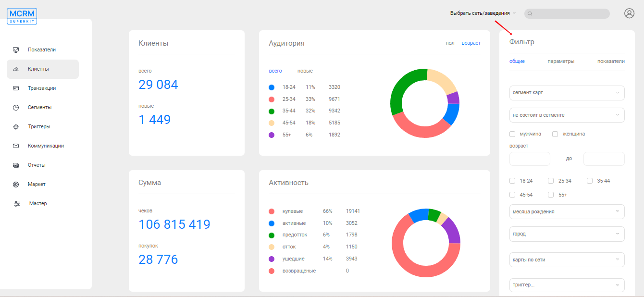Viewport: 644px width, 297px height.
Task: Click the search magnifier icon
Action: pyautogui.click(x=530, y=13)
